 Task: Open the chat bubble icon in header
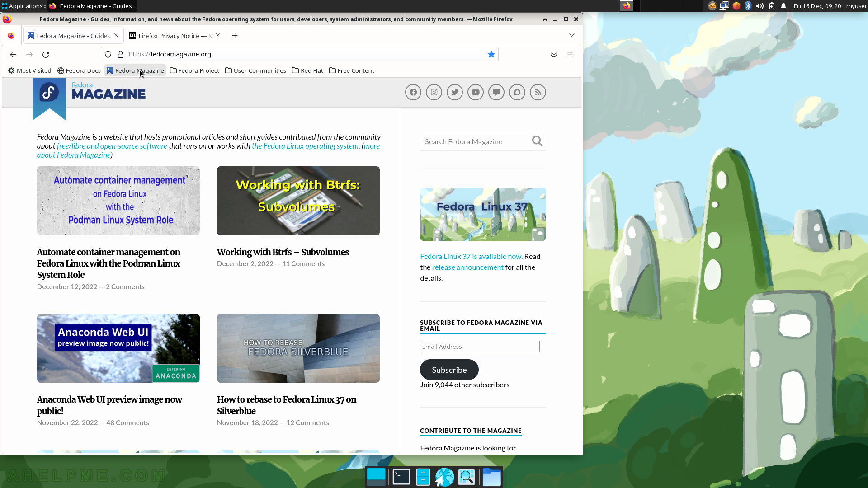point(496,92)
